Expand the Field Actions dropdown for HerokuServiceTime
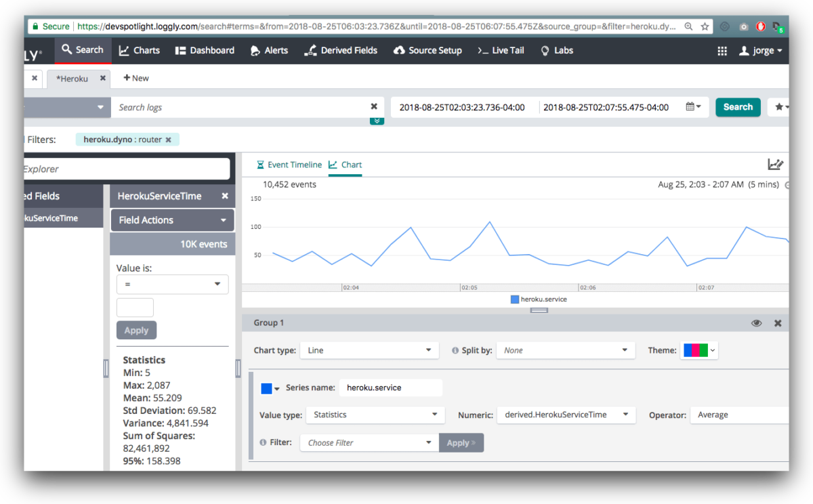Viewport: 813px width, 504px height. 172,219
